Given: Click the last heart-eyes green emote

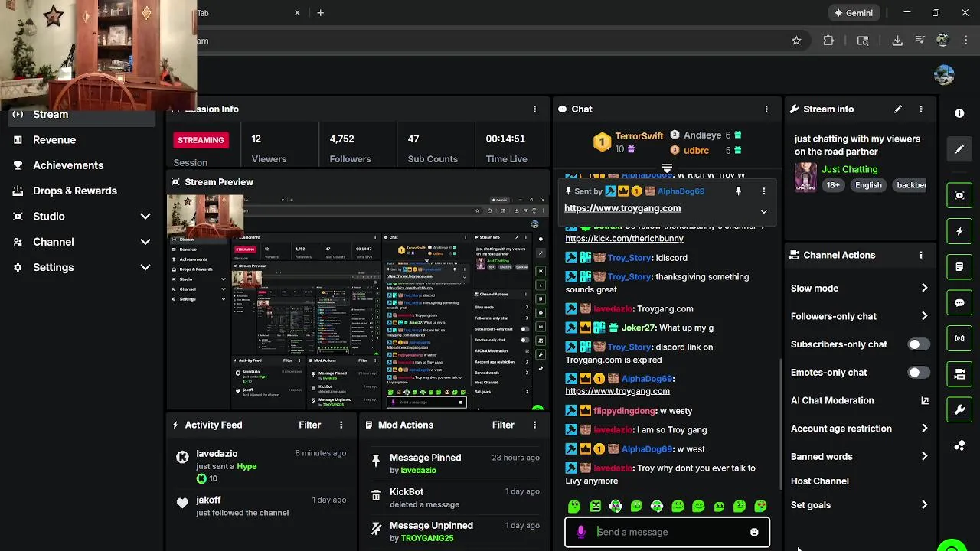Looking at the screenshot, I should tap(760, 506).
